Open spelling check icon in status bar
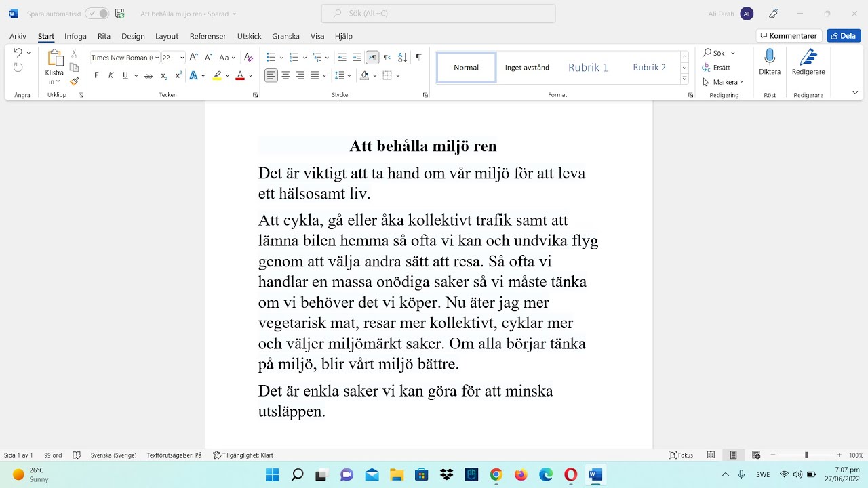Image resolution: width=868 pixels, height=488 pixels. point(77,455)
